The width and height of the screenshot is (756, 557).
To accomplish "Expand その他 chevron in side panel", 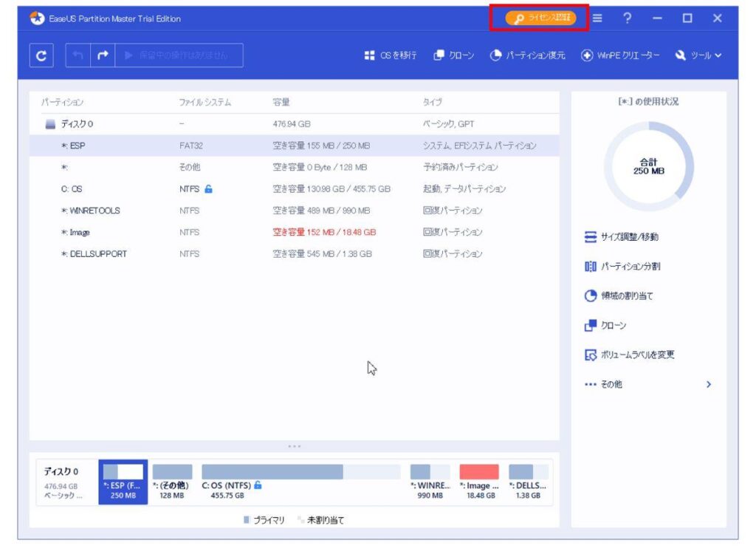I will click(708, 384).
